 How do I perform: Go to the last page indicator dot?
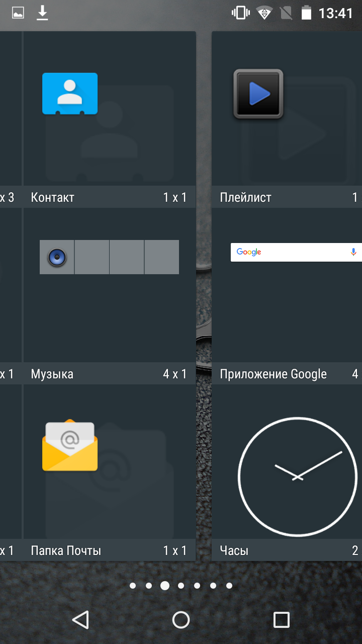pos(229,586)
